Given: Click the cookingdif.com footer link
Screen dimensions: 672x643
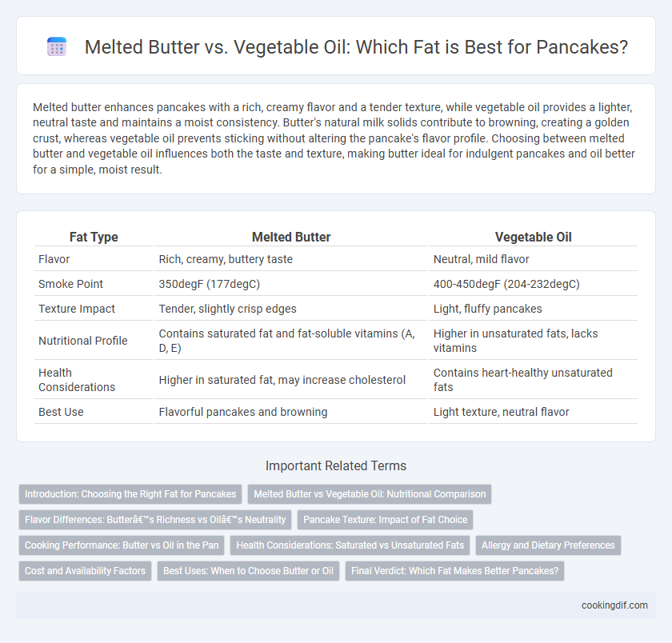Looking at the screenshot, I should coord(614,605).
